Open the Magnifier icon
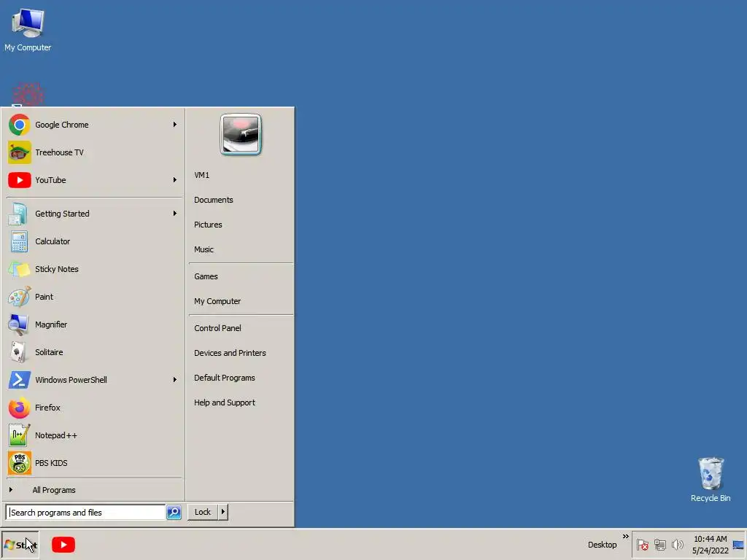 (19, 324)
